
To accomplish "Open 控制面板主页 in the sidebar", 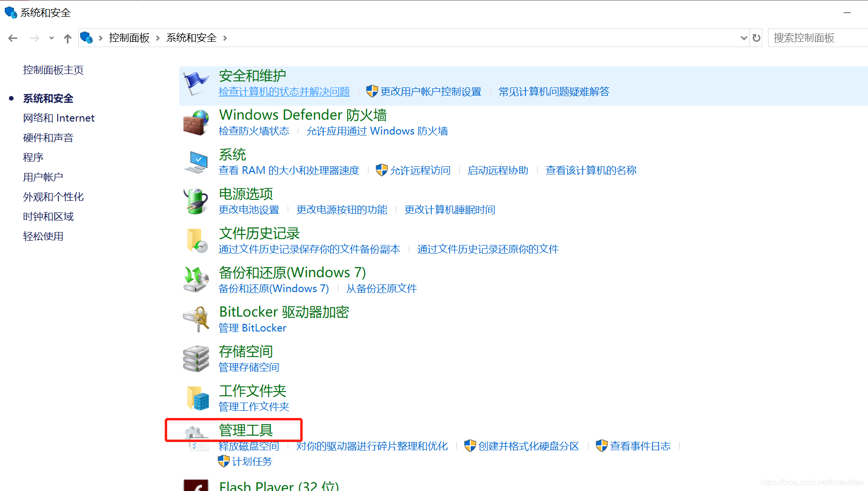I will (x=53, y=70).
